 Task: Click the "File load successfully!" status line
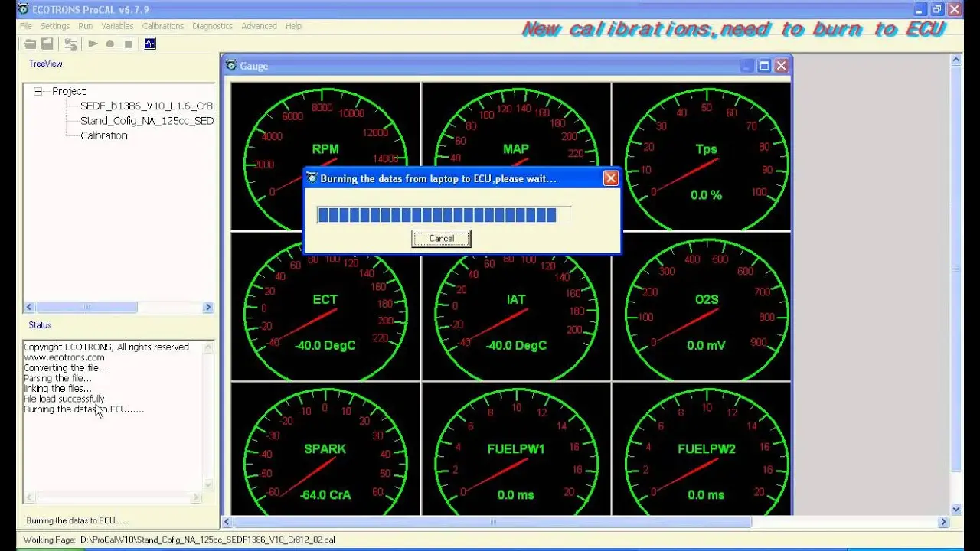coord(65,399)
